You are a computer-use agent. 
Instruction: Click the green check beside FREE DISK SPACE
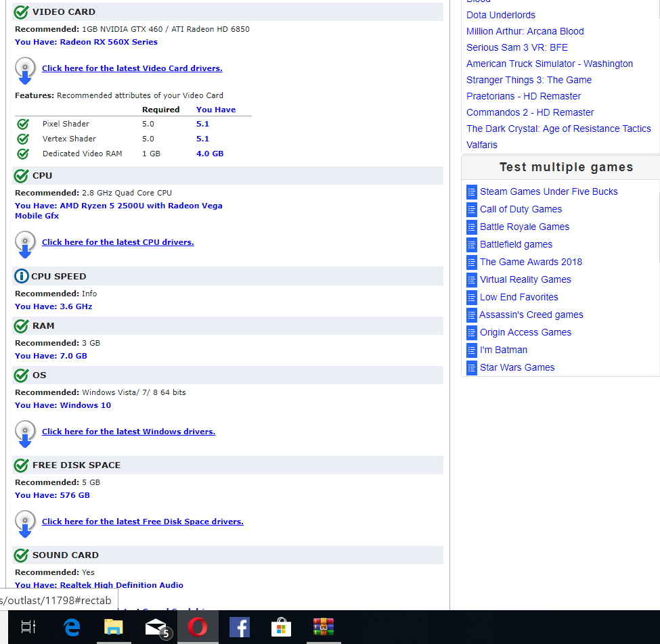click(22, 465)
